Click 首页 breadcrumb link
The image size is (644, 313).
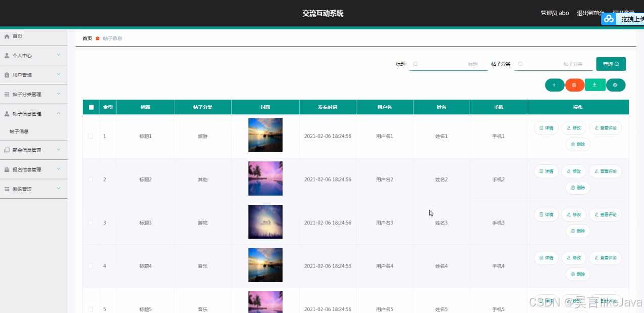click(x=87, y=38)
